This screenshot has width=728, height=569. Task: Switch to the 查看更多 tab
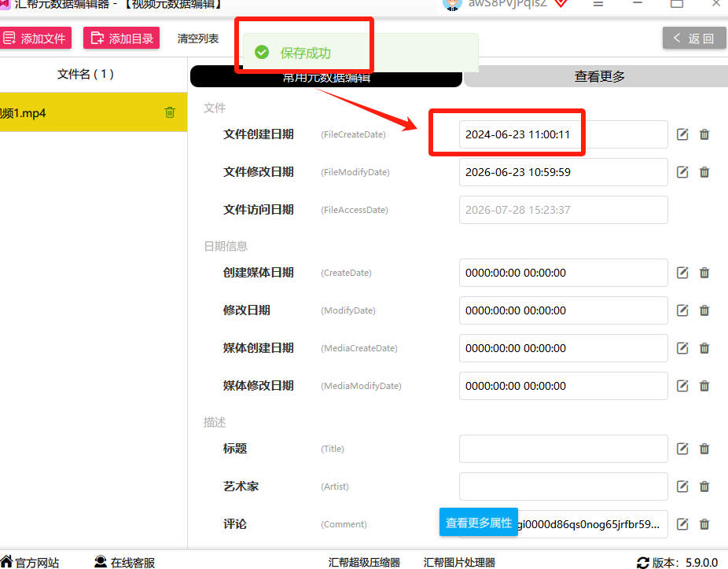[x=598, y=76]
